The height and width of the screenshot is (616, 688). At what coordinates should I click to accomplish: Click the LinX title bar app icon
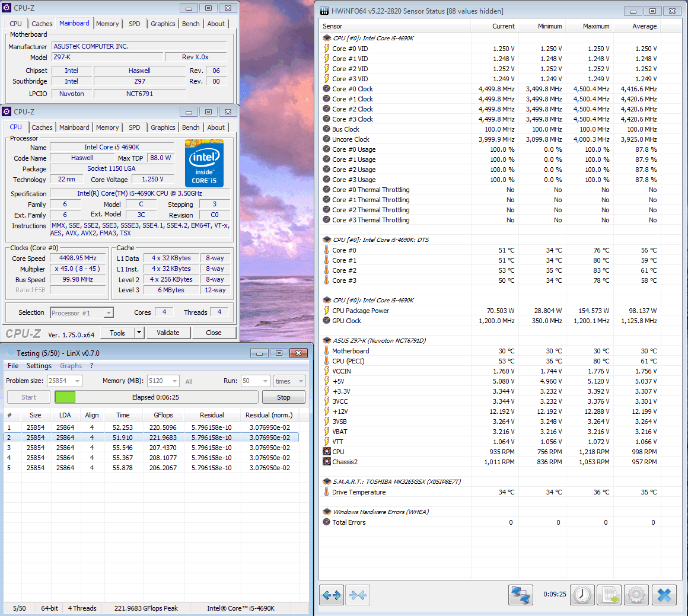[9, 353]
